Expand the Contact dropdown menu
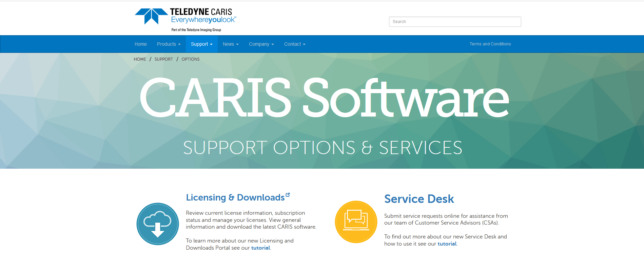 [x=295, y=44]
